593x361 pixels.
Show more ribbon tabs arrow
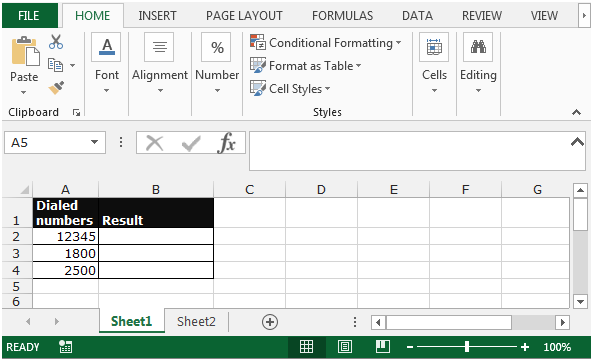click(584, 15)
